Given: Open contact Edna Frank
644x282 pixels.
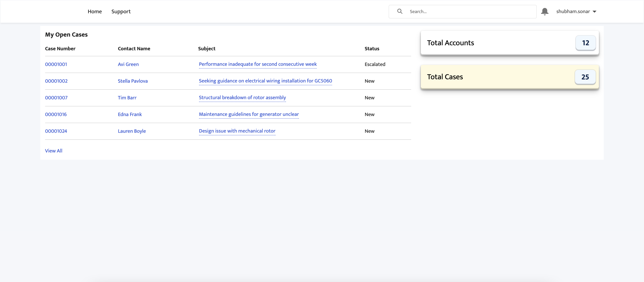Looking at the screenshot, I should [130, 114].
